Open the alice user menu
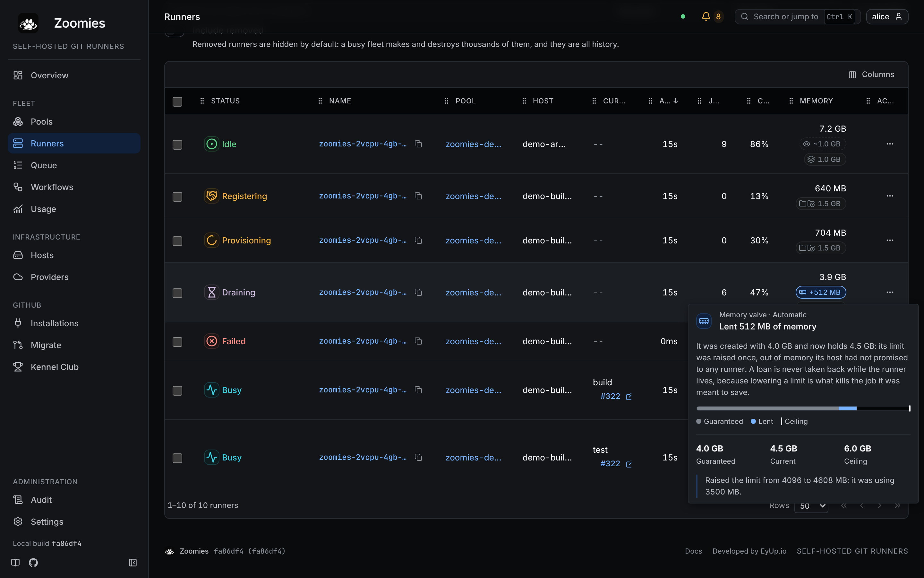This screenshot has height=578, width=924. pos(887,16)
